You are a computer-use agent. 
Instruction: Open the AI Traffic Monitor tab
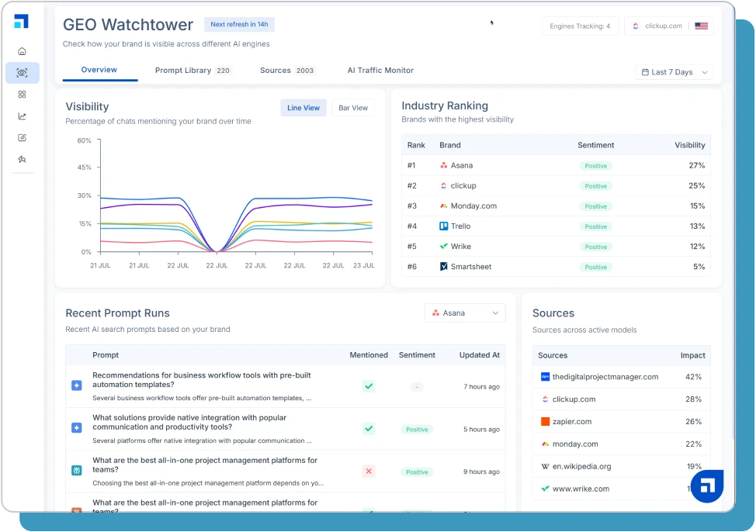tap(380, 71)
